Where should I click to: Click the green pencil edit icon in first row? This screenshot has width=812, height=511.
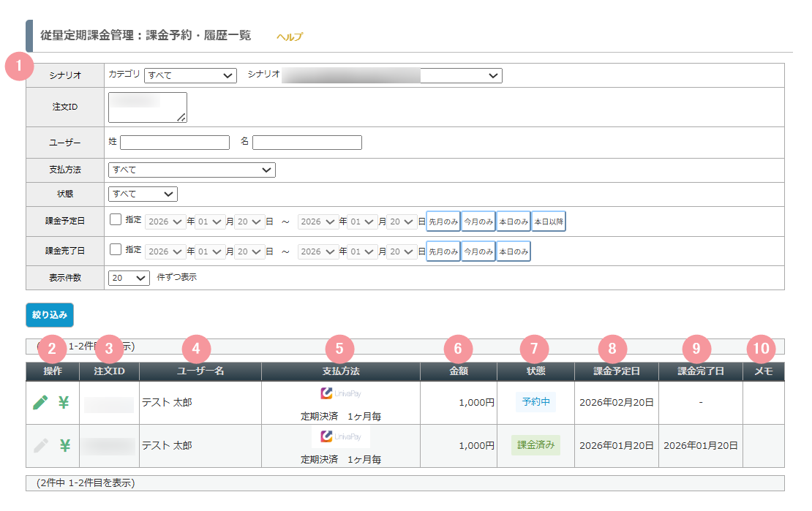click(x=42, y=402)
